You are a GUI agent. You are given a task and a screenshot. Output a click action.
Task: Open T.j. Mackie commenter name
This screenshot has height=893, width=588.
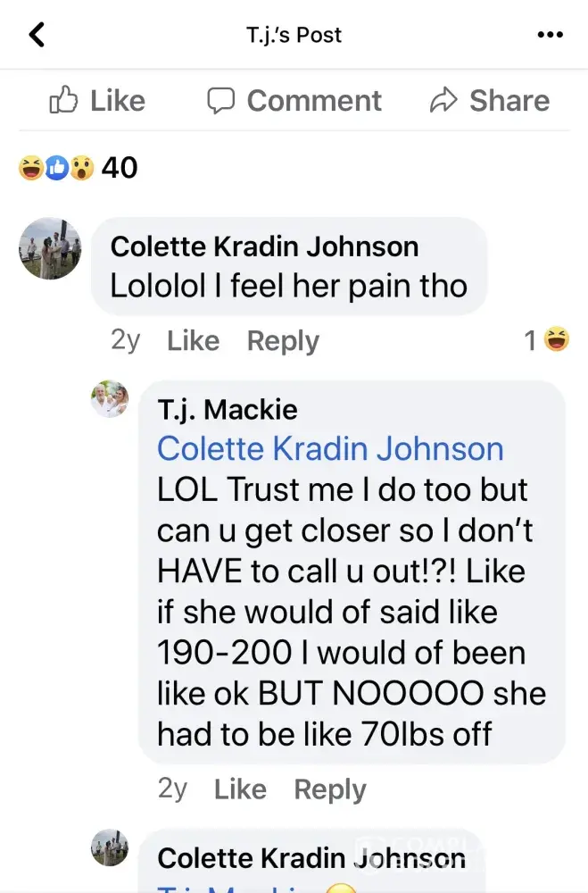point(228,410)
